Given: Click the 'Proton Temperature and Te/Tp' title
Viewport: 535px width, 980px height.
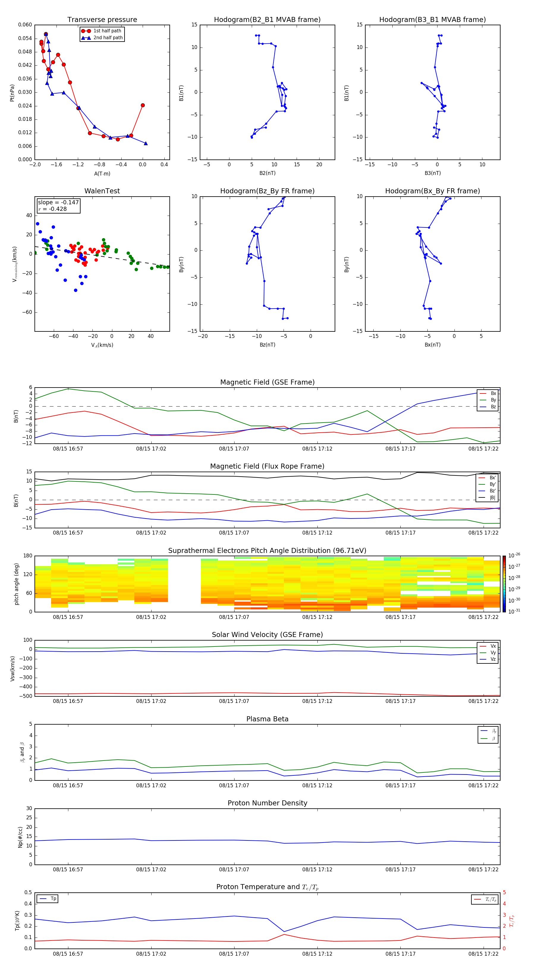Looking at the screenshot, I should [267, 887].
